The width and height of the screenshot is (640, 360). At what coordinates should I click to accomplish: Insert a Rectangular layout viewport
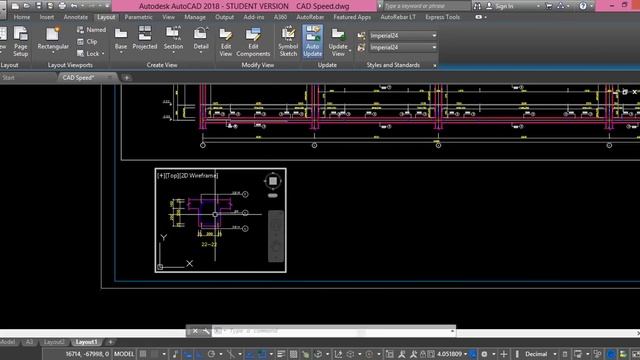coord(53,39)
